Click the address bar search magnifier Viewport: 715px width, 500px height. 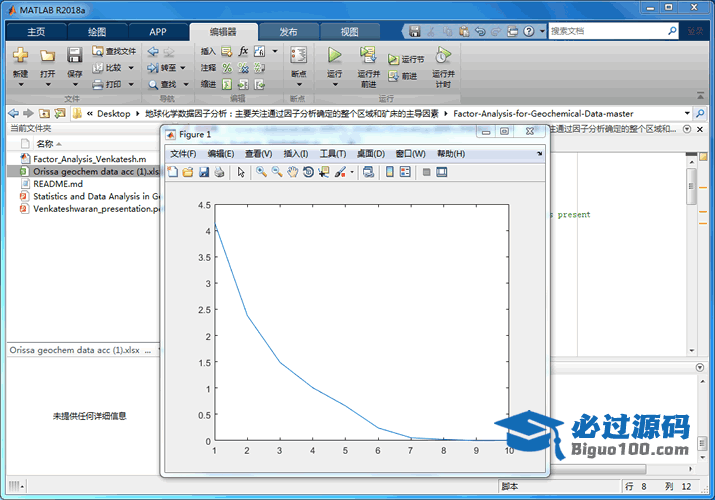700,113
